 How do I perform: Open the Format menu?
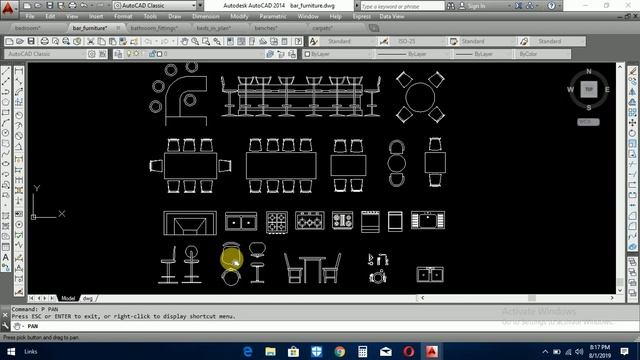pyautogui.click(x=123, y=17)
